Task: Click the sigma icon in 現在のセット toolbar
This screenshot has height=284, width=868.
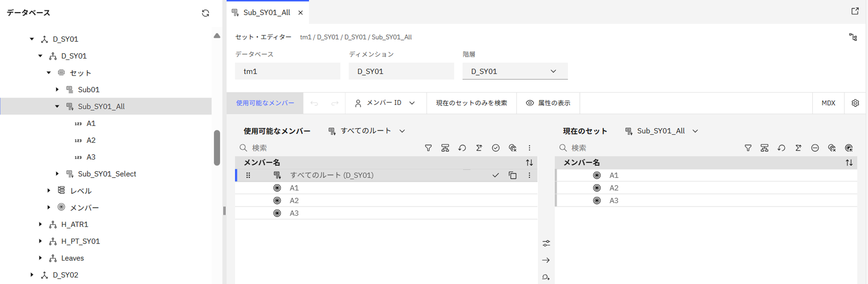Action: (798, 148)
